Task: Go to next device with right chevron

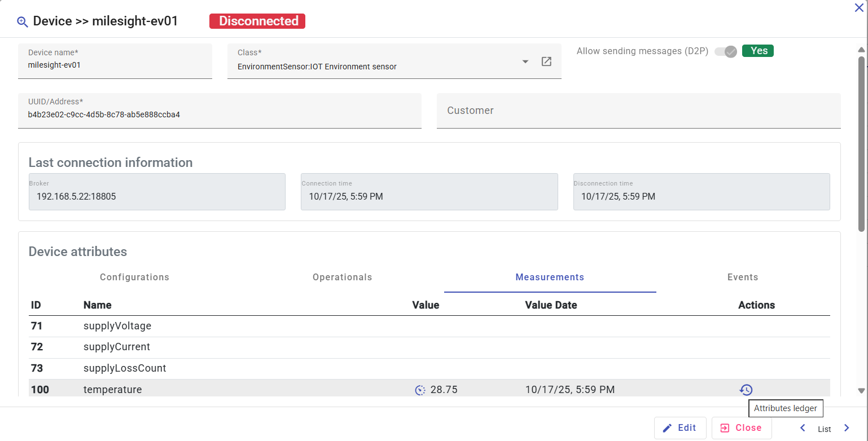Action: click(846, 428)
